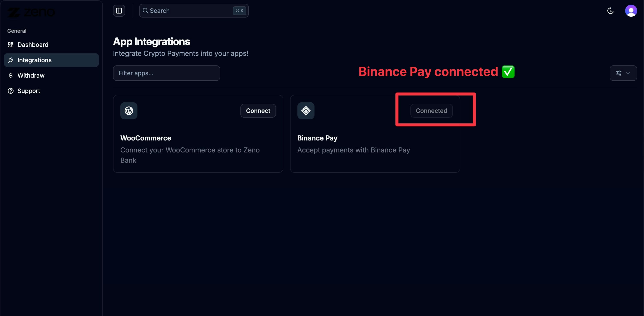Collapse the sidebar panel

pos(119,11)
